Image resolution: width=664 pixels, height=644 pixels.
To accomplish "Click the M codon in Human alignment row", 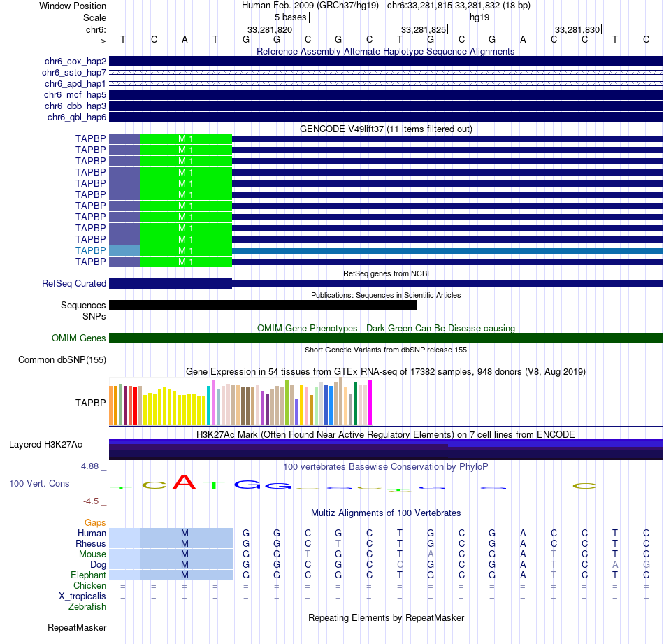I will point(185,533).
